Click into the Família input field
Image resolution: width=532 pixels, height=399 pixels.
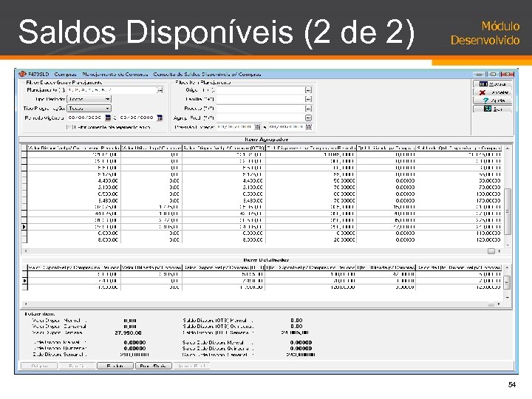coord(261,99)
